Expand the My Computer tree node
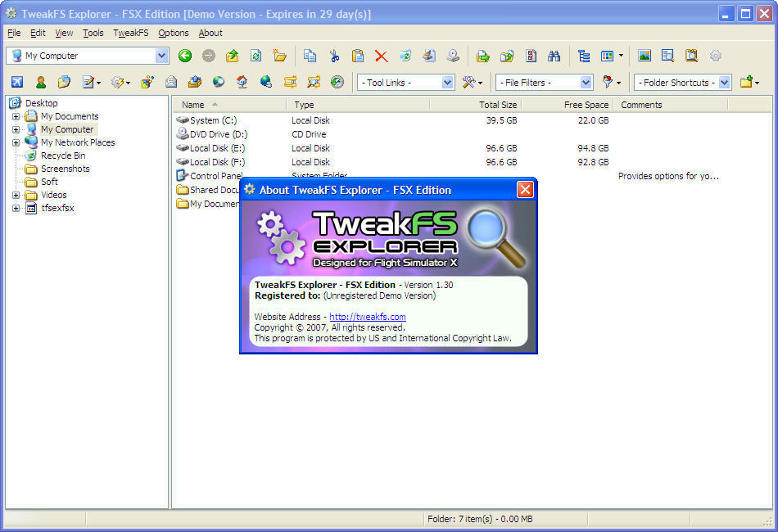Viewport: 778px width, 532px height. (16, 129)
